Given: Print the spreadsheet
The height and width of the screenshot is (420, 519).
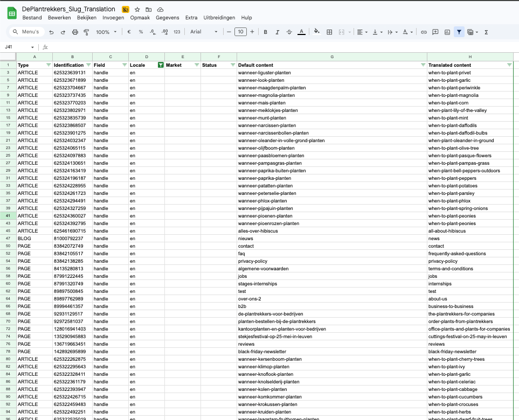Looking at the screenshot, I should pyautogui.click(x=75, y=32).
